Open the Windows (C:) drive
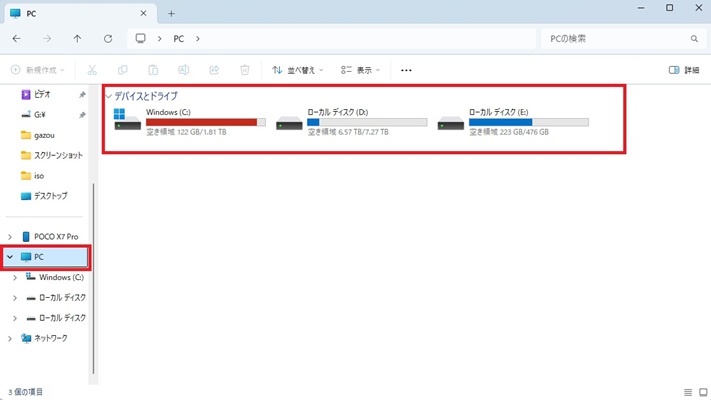 tap(190, 122)
